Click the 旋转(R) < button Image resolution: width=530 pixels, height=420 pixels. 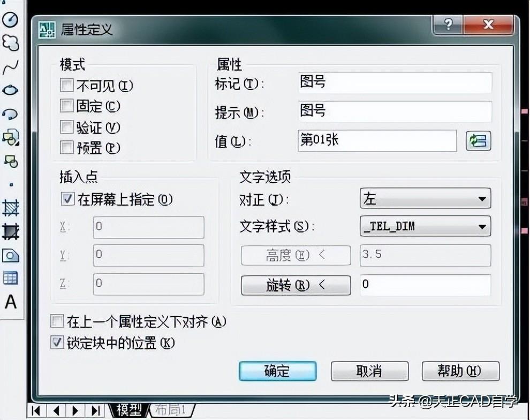(296, 286)
